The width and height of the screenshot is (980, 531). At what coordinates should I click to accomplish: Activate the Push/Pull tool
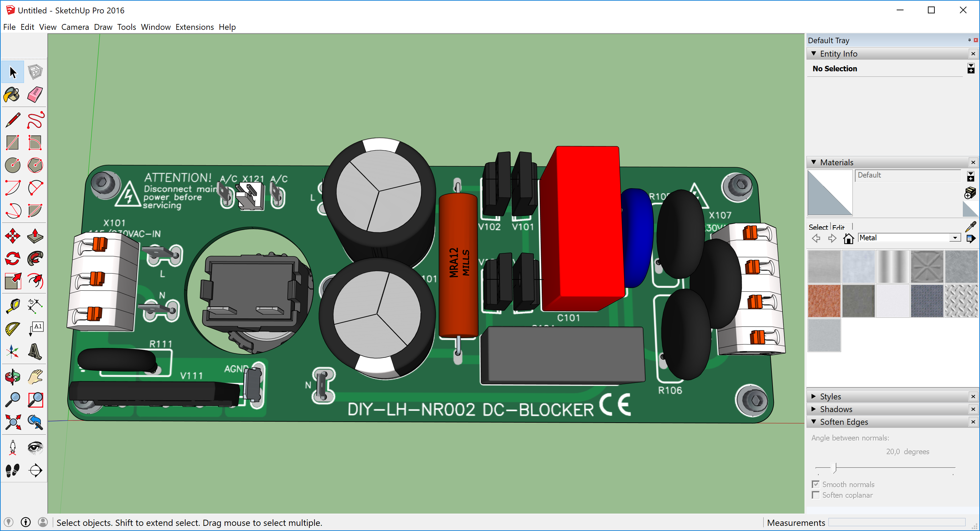[x=35, y=236]
